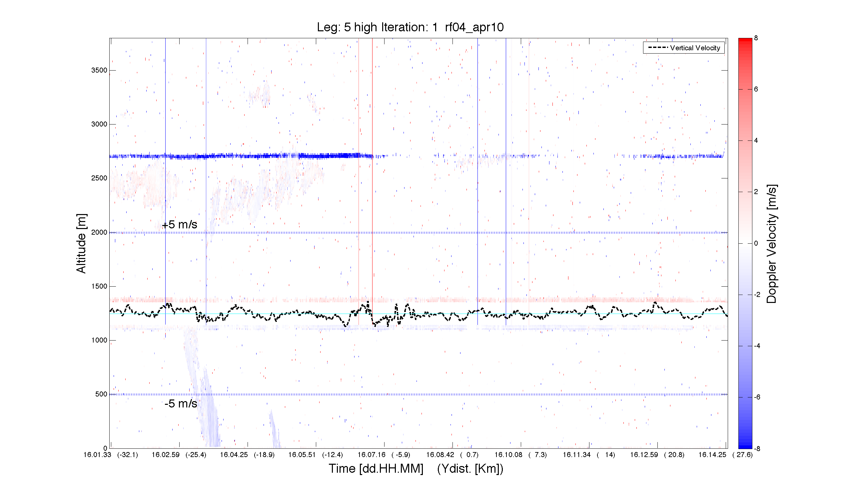Click the dotted blue line at 2000 m

click(x=419, y=233)
